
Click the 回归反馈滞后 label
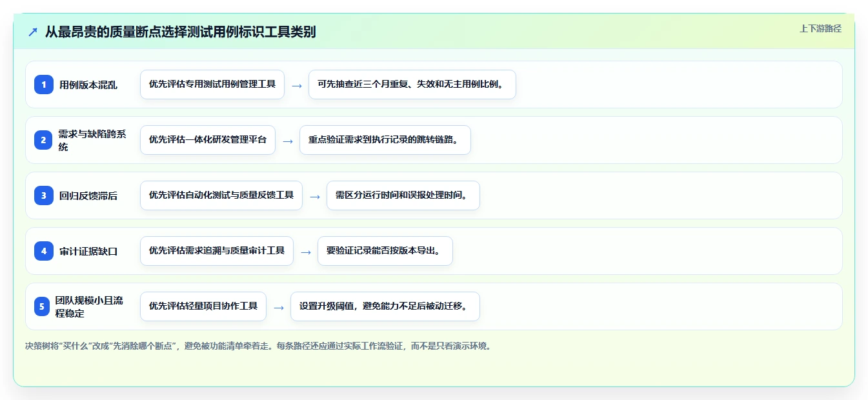click(88, 196)
